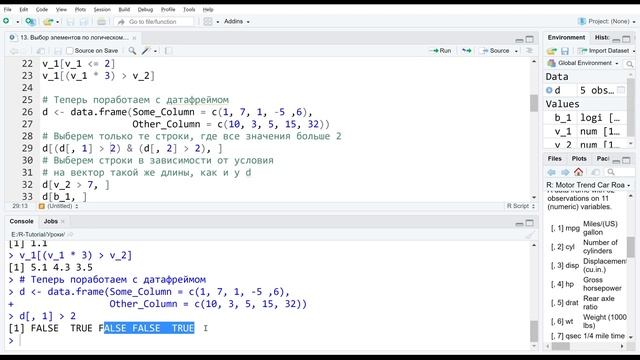Viewport: 640px width, 360px height.
Task: Click the workspace panes grid icon
Action: click(x=208, y=21)
